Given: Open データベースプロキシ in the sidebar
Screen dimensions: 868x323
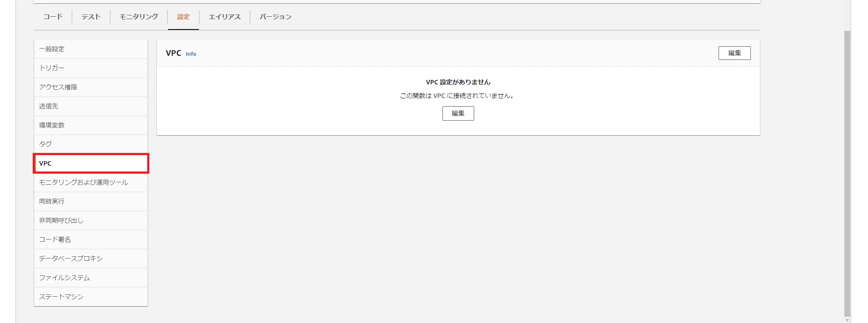Looking at the screenshot, I should tap(91, 259).
